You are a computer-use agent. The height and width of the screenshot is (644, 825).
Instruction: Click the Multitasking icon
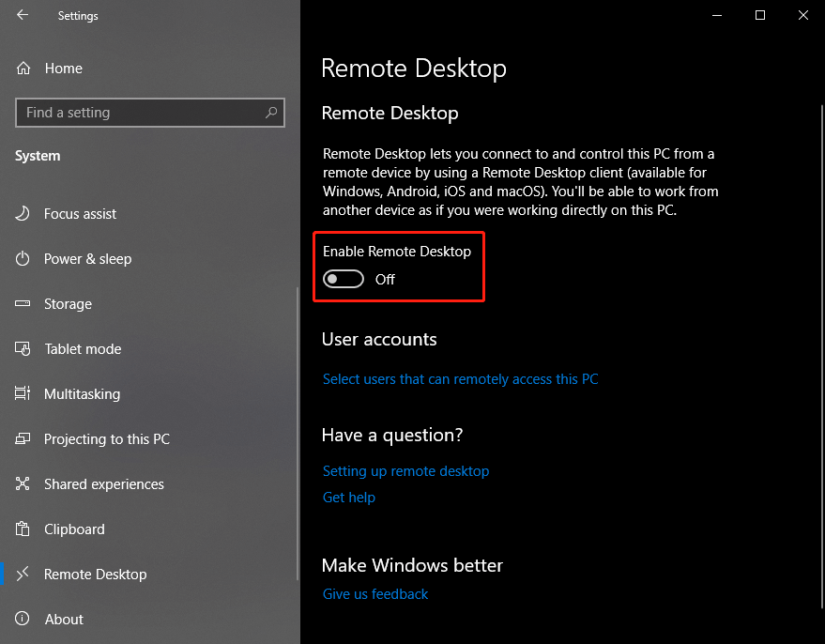(23, 394)
